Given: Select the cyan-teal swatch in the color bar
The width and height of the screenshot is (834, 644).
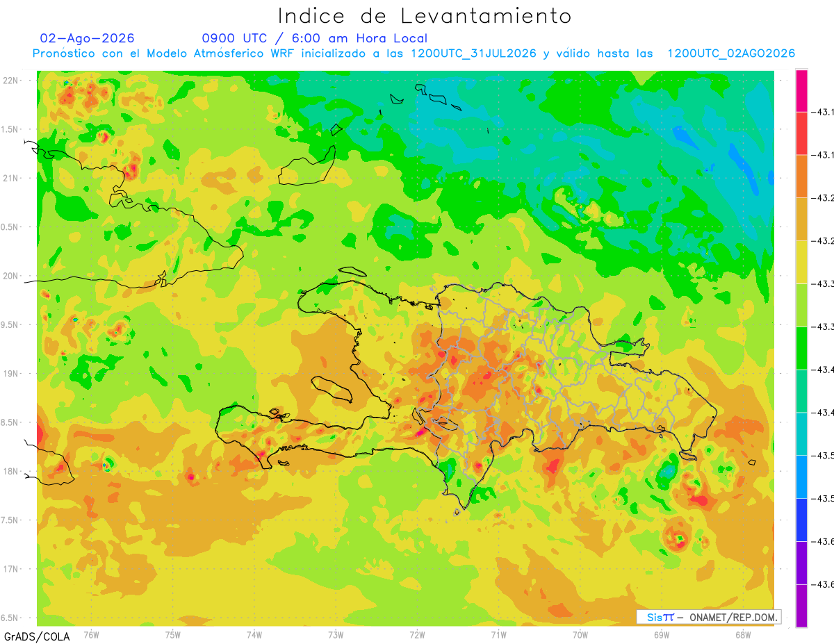Looking at the screenshot, I should 801,434.
